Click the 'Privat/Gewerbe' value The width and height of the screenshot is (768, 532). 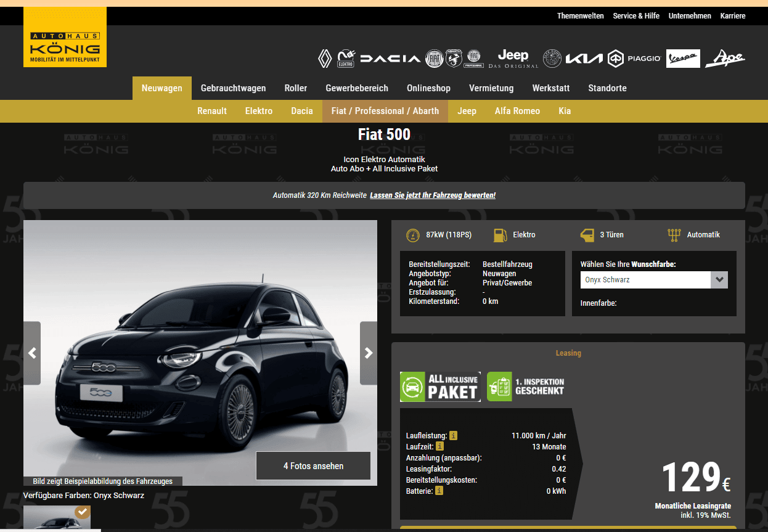pyautogui.click(x=507, y=283)
